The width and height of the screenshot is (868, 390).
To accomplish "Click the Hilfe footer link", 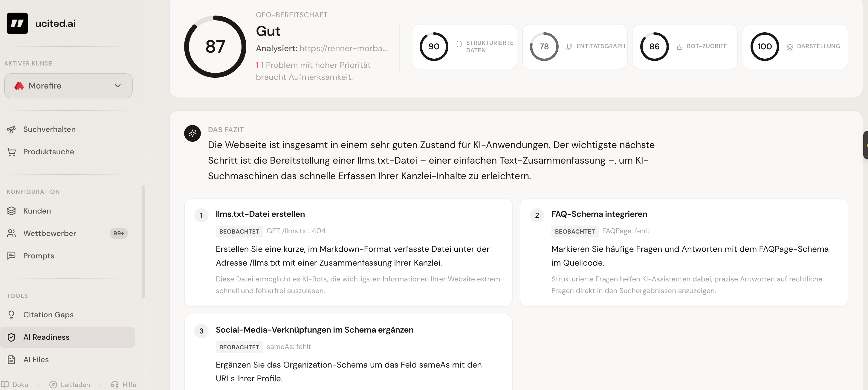I will coord(124,385).
